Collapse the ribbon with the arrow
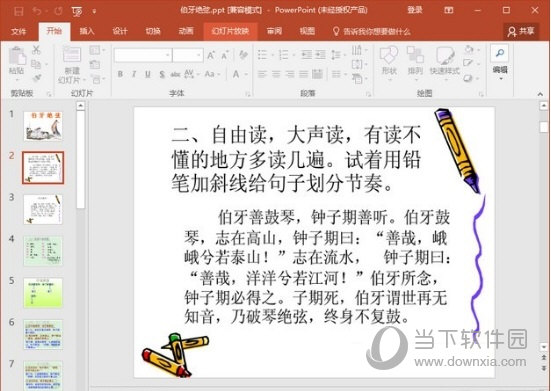 [540, 94]
